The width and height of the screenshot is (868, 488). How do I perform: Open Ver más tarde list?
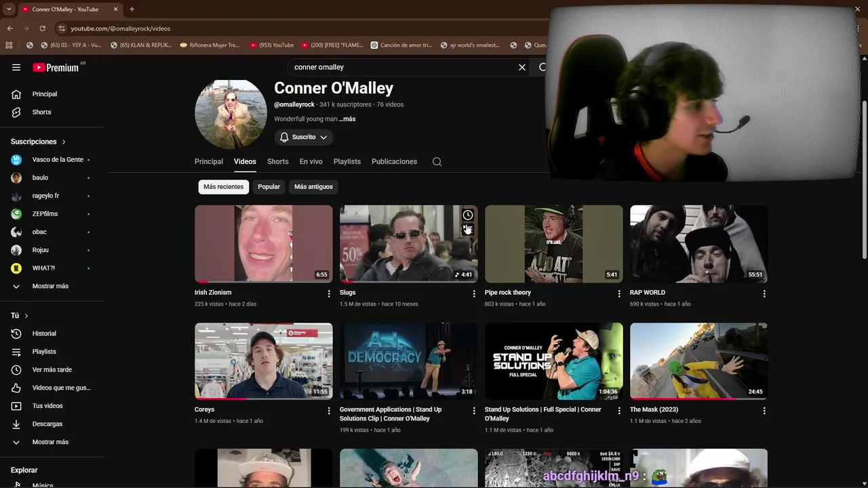click(52, 369)
